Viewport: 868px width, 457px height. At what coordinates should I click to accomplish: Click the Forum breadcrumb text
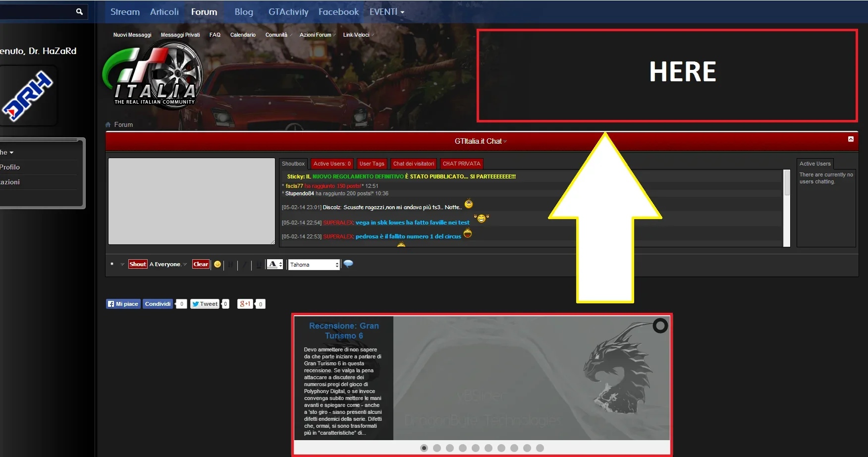(123, 125)
